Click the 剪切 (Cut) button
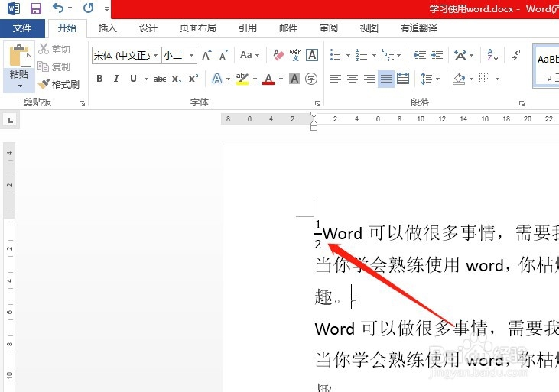This screenshot has width=559, height=392. [x=54, y=49]
